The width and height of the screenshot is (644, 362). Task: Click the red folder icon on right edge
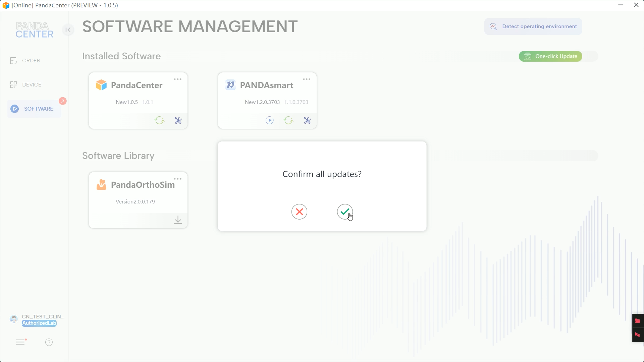click(x=638, y=321)
